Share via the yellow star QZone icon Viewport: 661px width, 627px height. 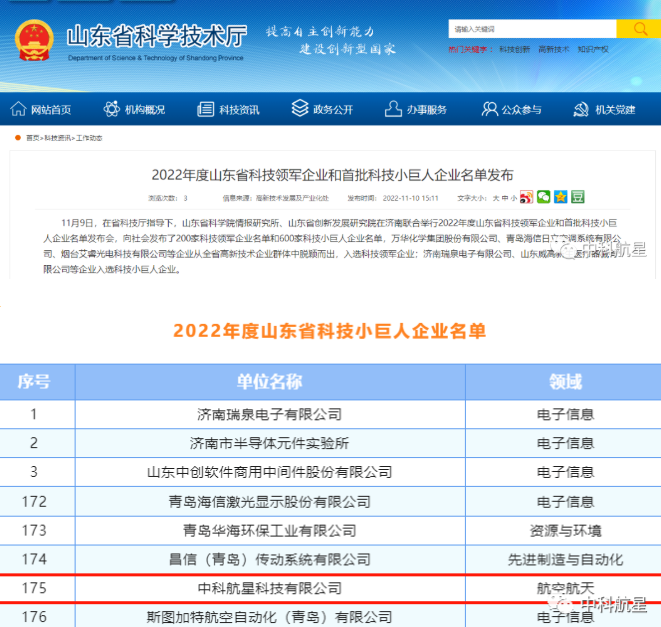tap(561, 197)
